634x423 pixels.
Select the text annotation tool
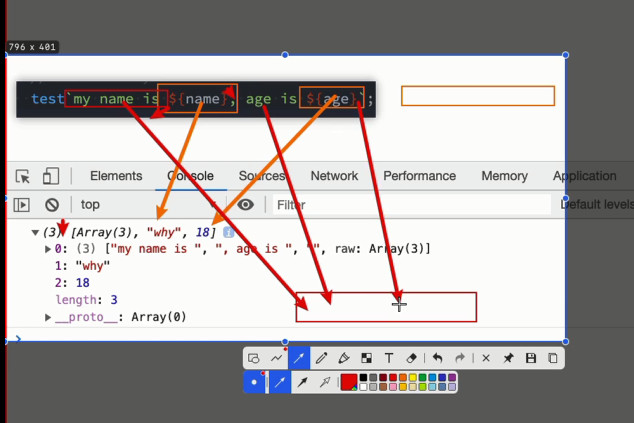(x=389, y=358)
